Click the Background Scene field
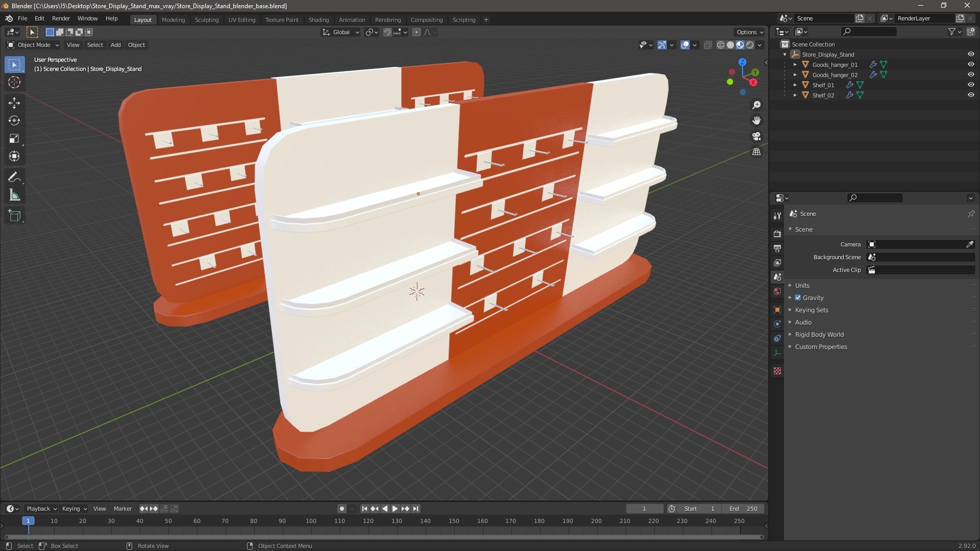980x551 pixels. pos(921,257)
